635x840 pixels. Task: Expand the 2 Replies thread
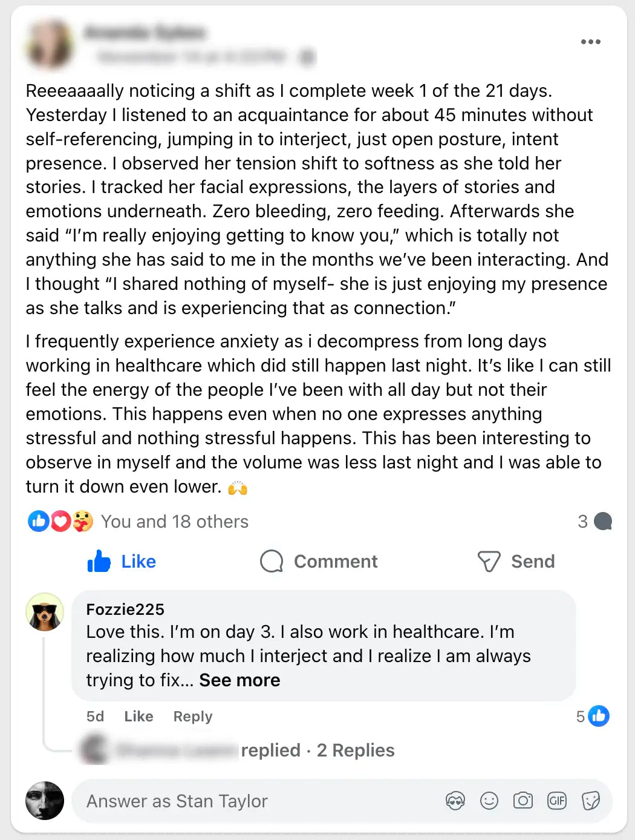point(356,750)
